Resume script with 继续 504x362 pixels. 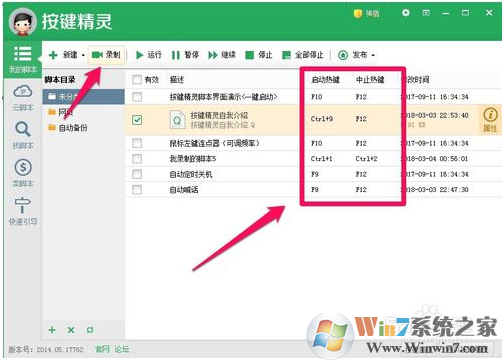pyautogui.click(x=222, y=55)
